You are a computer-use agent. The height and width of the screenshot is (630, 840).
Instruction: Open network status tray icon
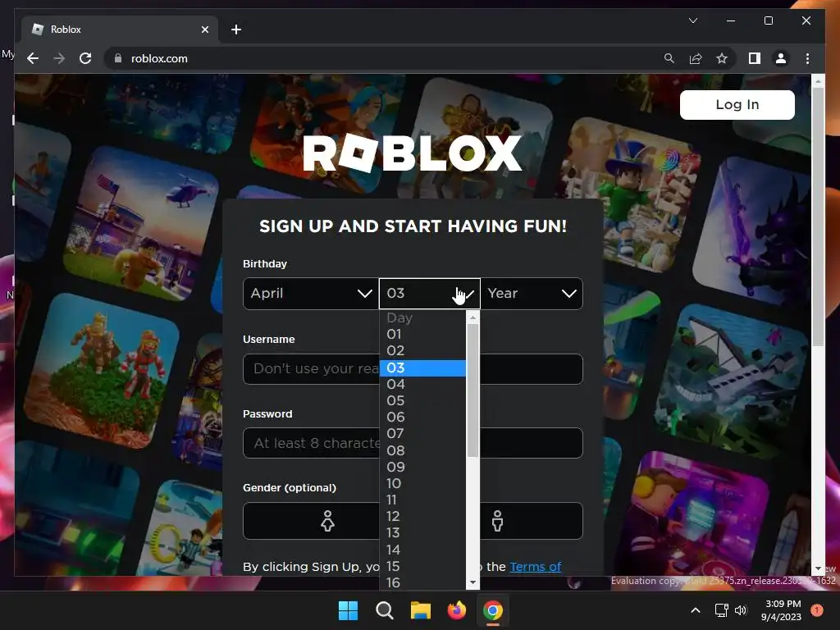722,610
